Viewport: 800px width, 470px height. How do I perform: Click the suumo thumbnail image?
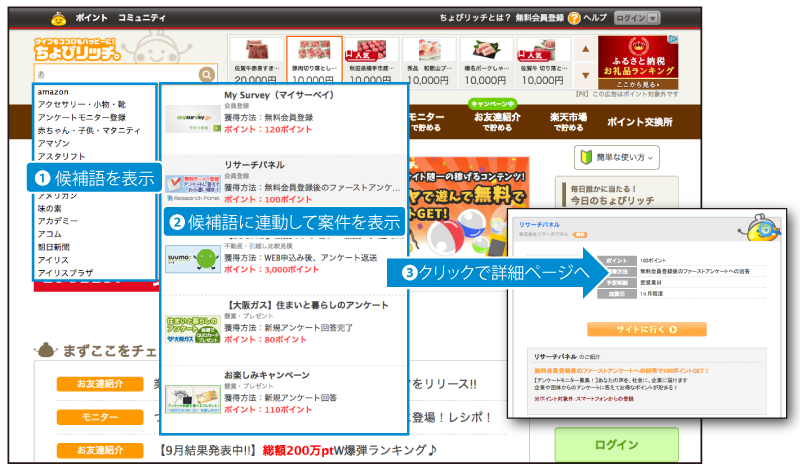(193, 259)
